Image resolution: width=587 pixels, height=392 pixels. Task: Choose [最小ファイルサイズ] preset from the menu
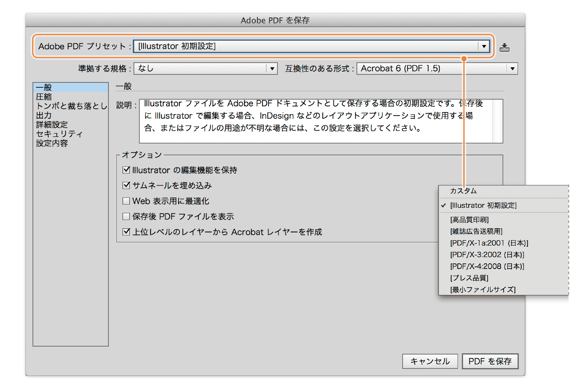503,290
